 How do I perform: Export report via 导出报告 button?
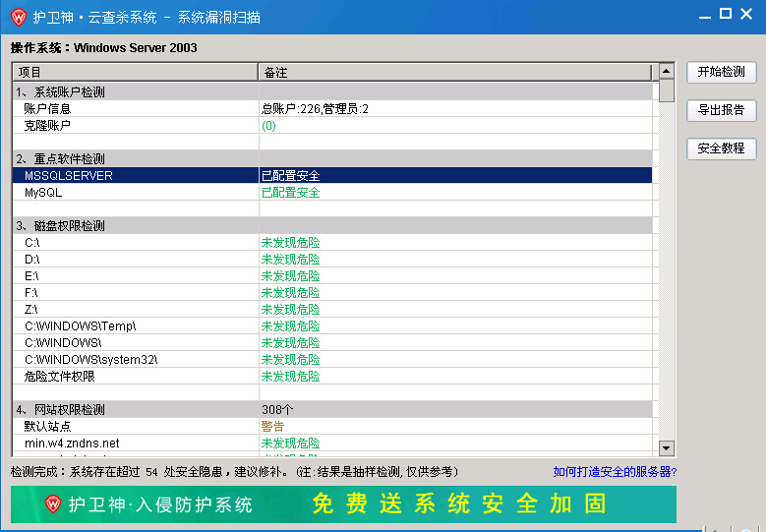coord(721,110)
